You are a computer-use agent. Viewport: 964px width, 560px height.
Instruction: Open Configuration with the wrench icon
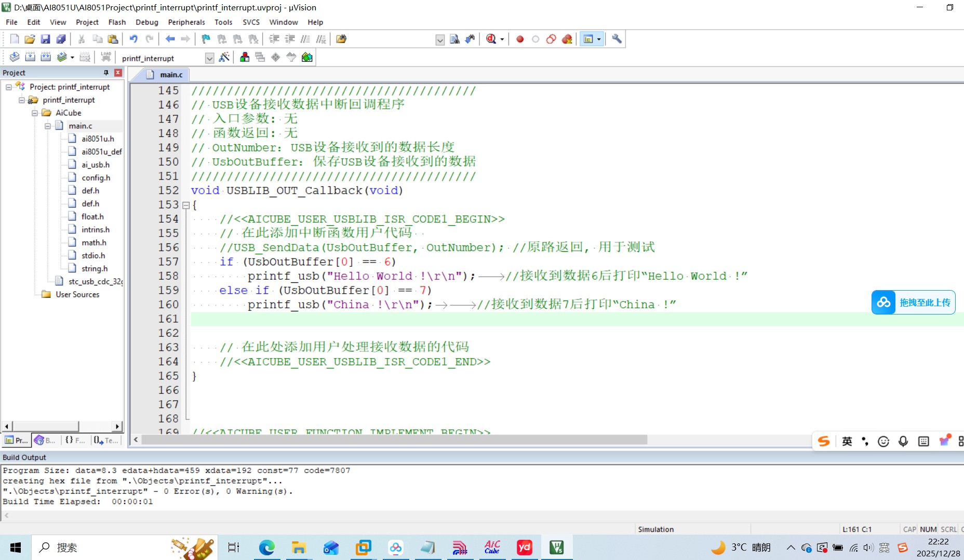(617, 39)
